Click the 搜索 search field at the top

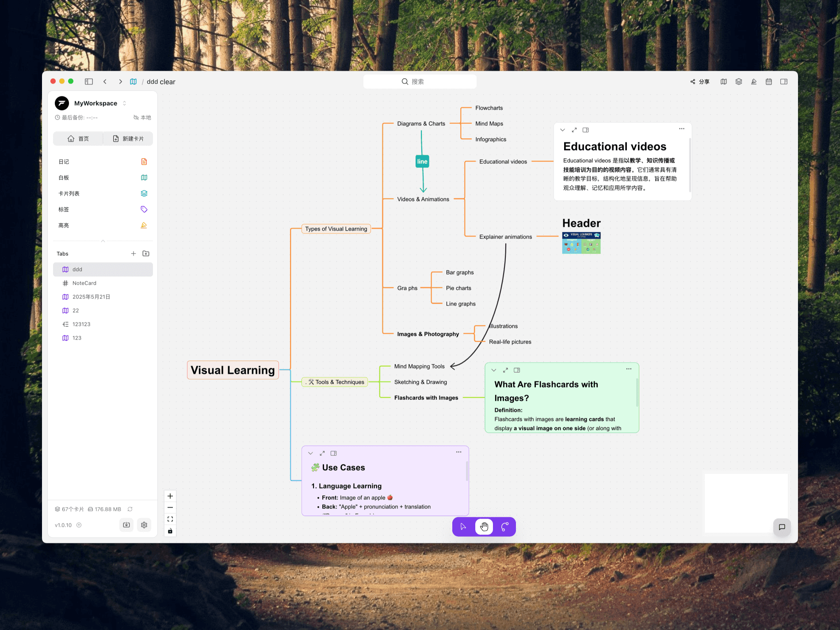point(420,81)
